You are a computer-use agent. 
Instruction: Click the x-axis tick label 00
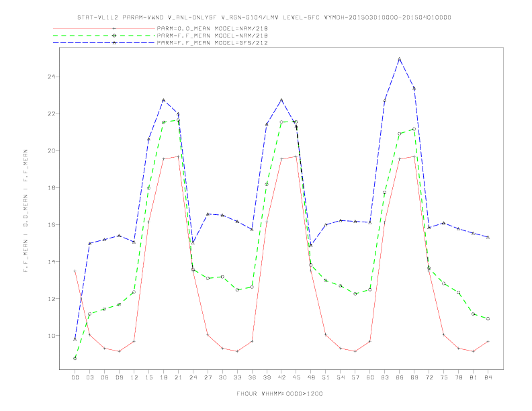pos(75,377)
